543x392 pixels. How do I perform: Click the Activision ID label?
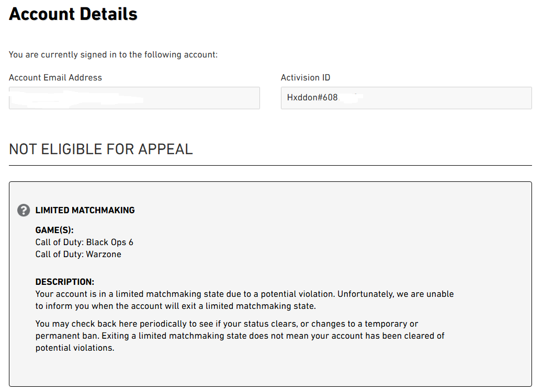[x=306, y=77]
